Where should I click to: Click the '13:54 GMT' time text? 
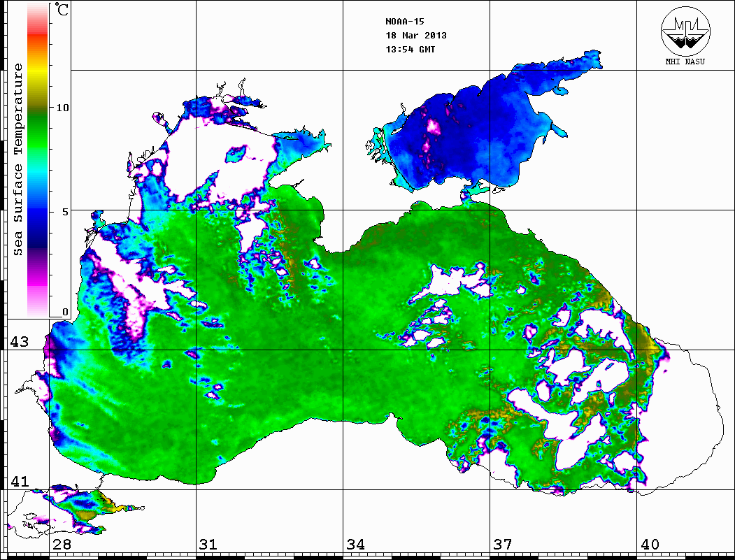(410, 49)
